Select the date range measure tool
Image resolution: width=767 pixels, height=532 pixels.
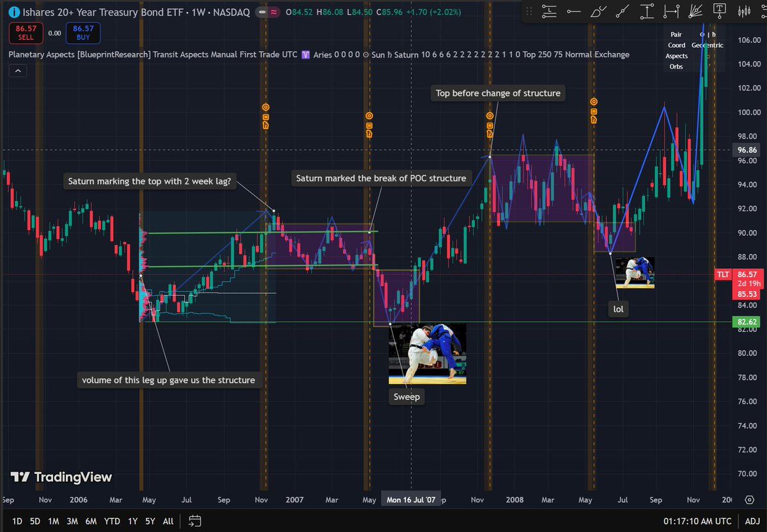pyautogui.click(x=671, y=11)
